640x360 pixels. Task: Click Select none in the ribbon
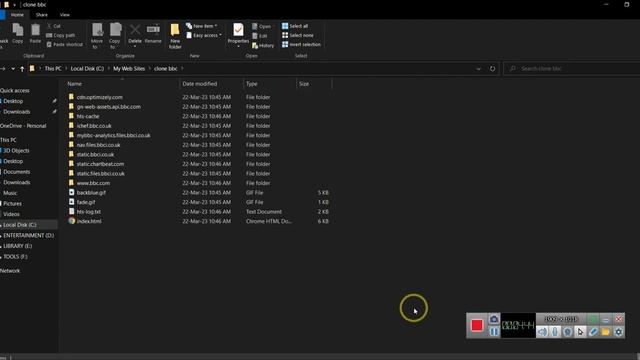[x=298, y=35]
